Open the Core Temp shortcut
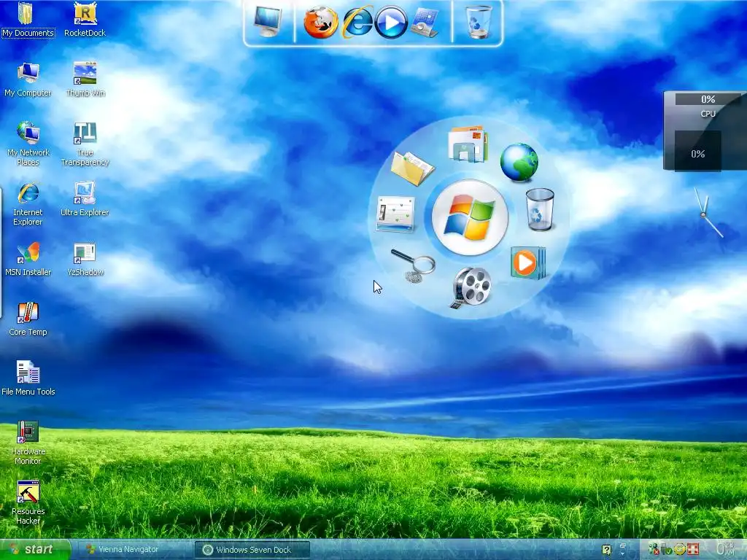 click(x=28, y=319)
